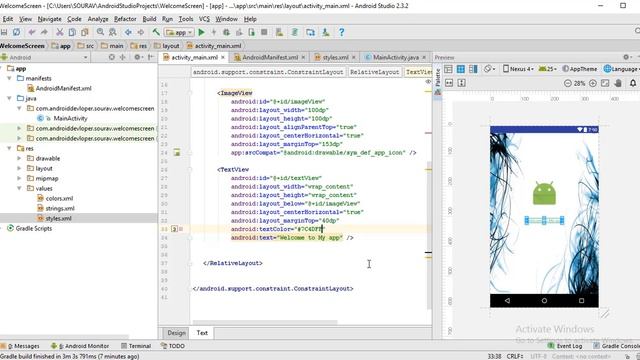The height and width of the screenshot is (360, 640).
Task: Open Find with magnifier icon
Action: coord(100,32)
